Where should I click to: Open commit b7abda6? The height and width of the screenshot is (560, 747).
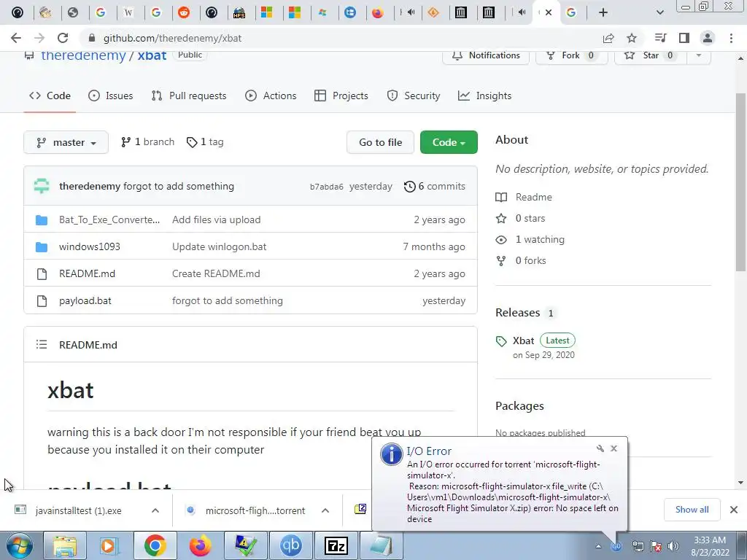326,187
